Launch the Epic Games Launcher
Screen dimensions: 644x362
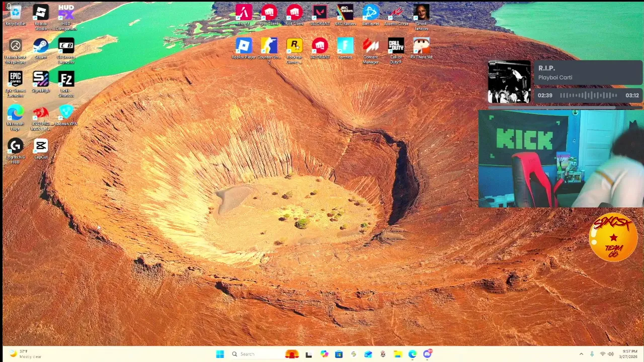15,84
